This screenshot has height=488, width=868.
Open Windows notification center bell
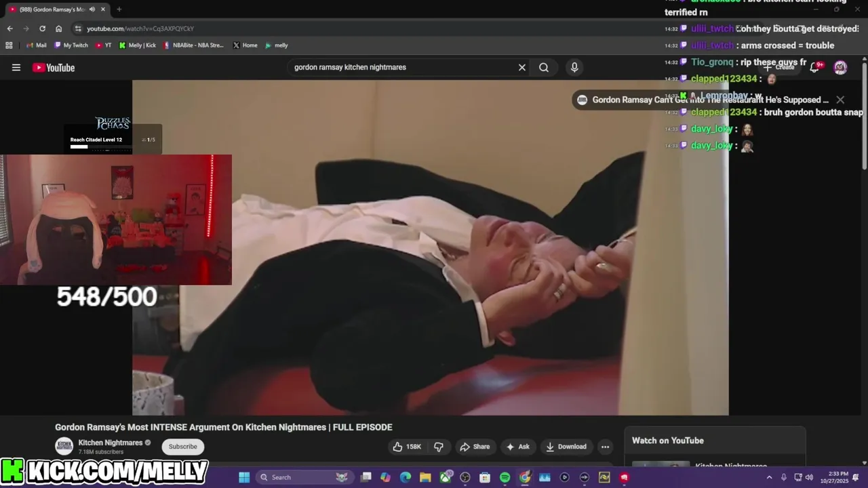(856, 477)
